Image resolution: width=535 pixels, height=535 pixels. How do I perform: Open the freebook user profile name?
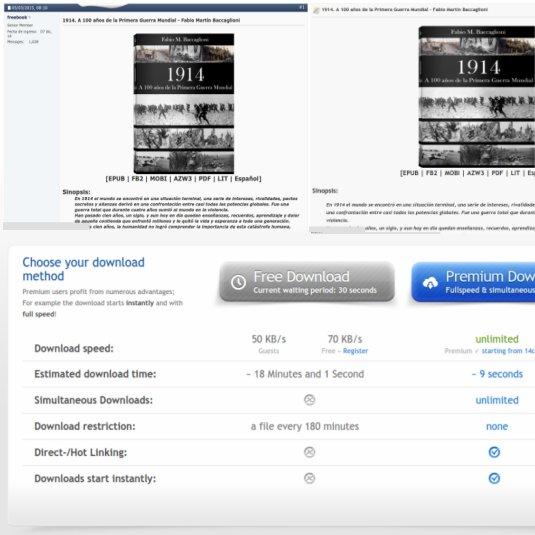17,17
